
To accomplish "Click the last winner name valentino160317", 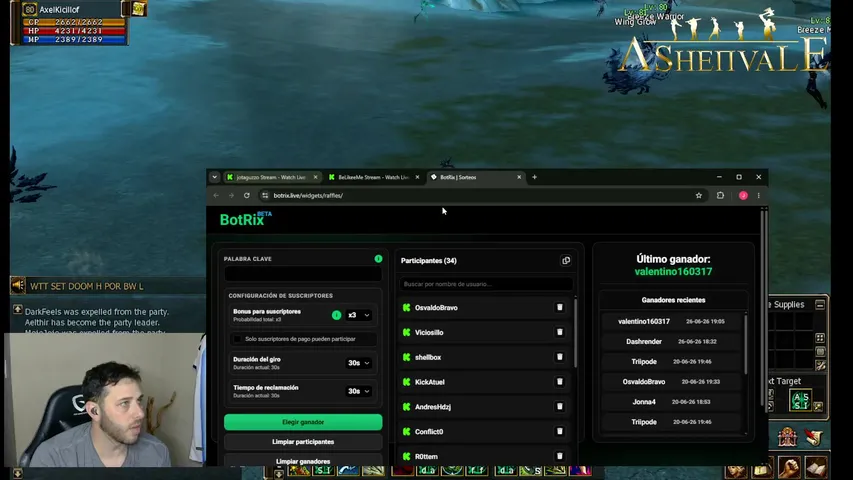I will 673,272.
